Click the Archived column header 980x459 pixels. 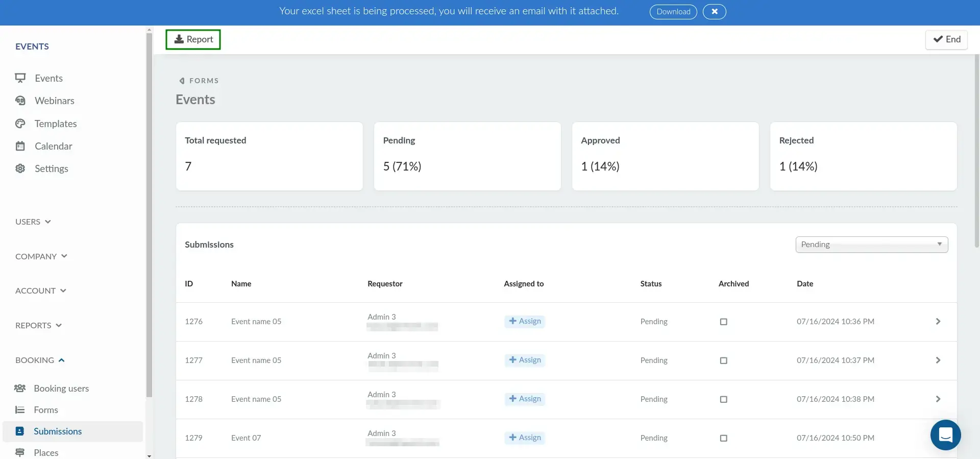click(733, 284)
